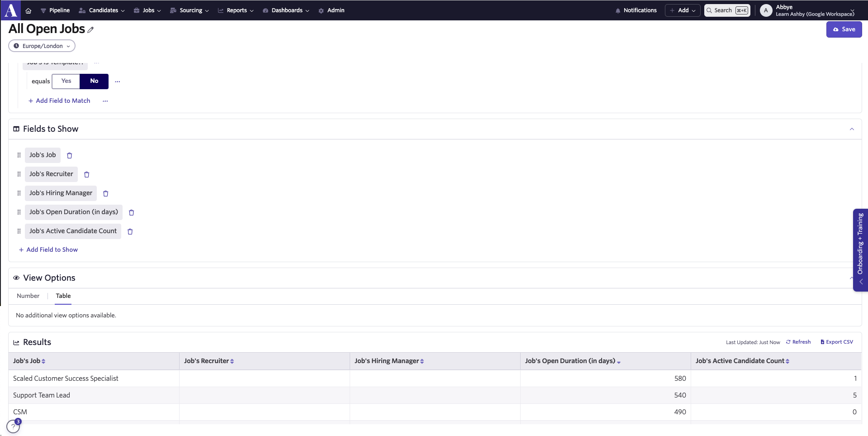This screenshot has height=436, width=868.
Task: Set the equals filter to No
Action: coord(94,81)
